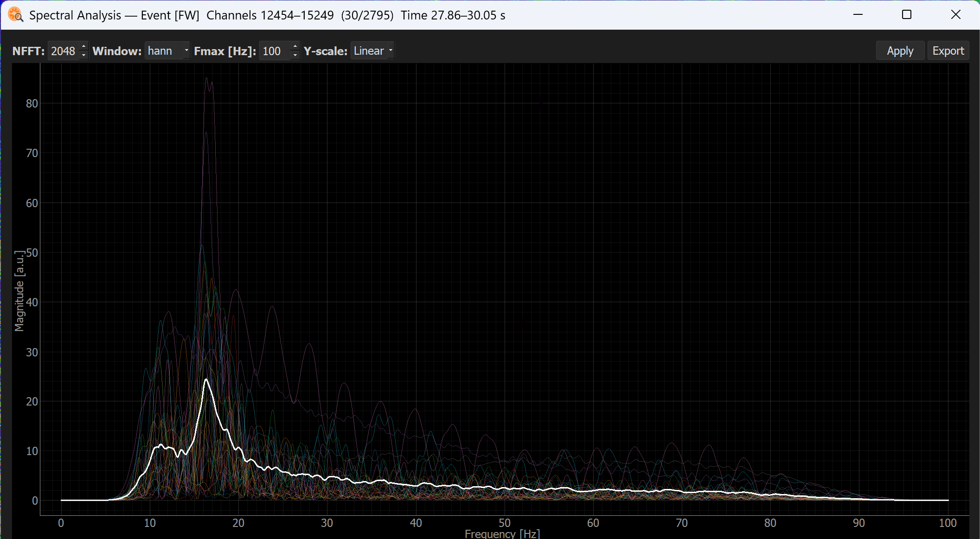Click the Magnitude [a.u.] axis label
The width and height of the screenshot is (980, 539).
tap(19, 291)
